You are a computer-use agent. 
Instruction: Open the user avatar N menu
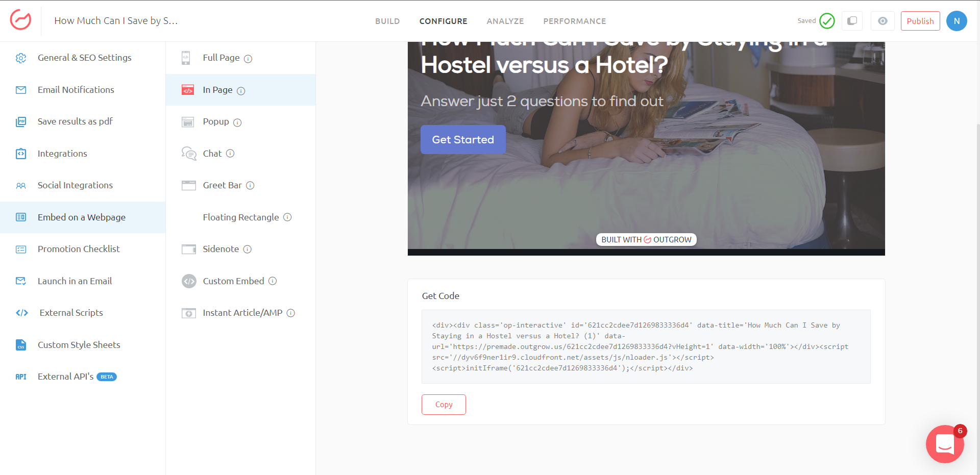[957, 21]
